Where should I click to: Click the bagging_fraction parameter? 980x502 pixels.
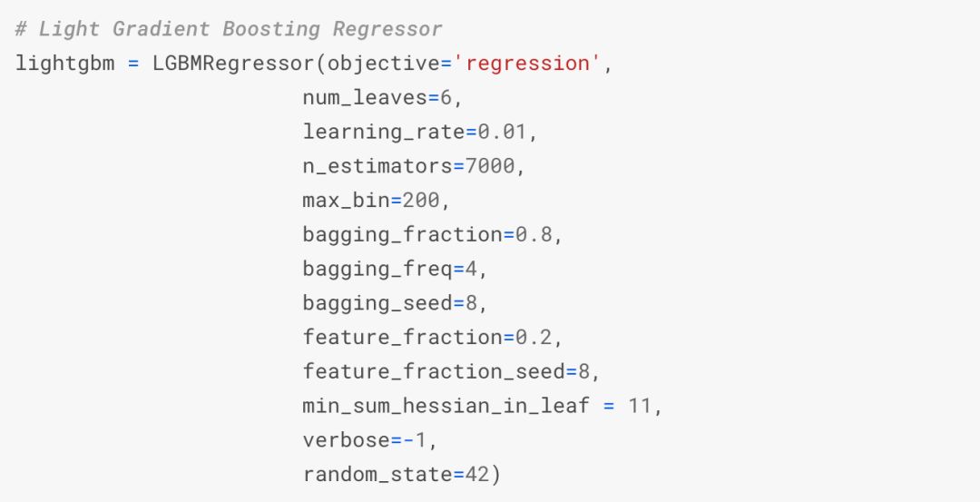coord(403,234)
